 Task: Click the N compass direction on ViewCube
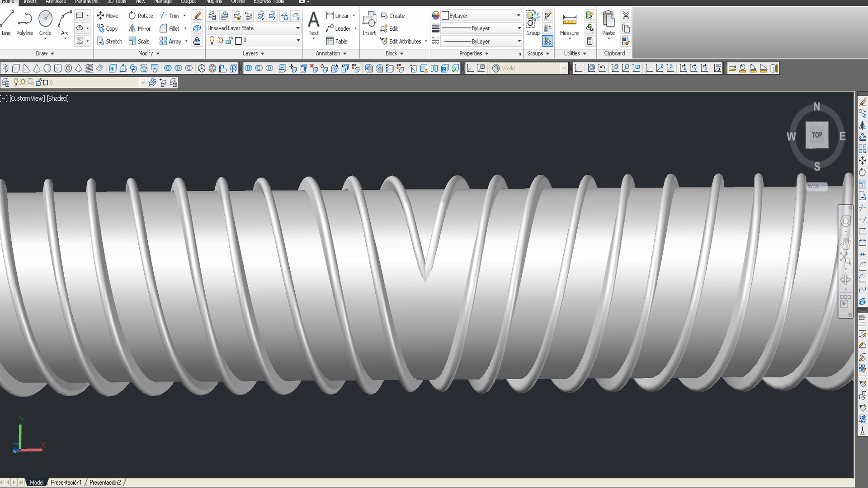coord(816,107)
